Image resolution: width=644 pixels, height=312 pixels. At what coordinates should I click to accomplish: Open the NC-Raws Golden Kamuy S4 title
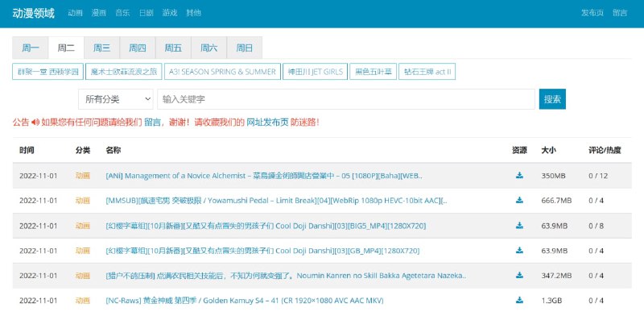[245, 301]
